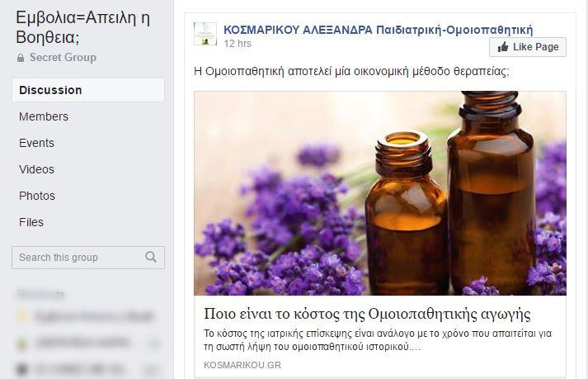Open the Εμβολια=Απειλη η Βοηθεια; group title
Screen dimensions: 588x379
click(82, 27)
